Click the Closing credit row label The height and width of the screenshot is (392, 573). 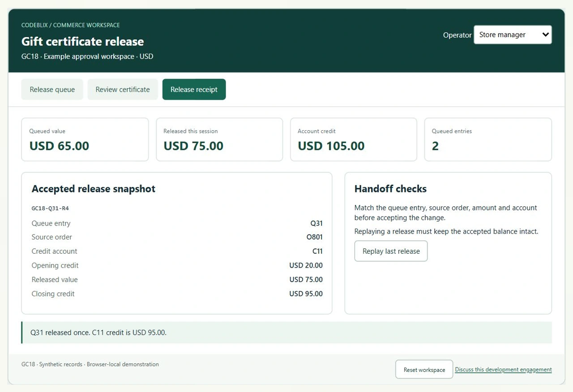(x=53, y=294)
